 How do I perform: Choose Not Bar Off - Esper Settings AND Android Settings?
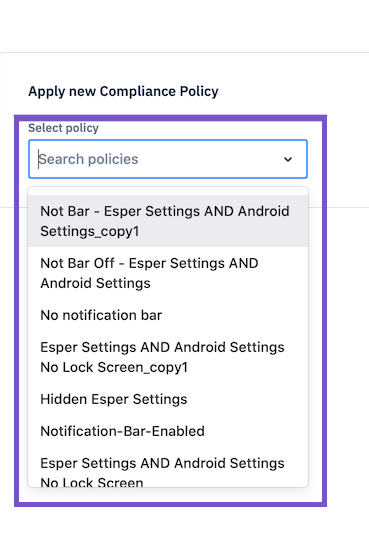pyautogui.click(x=168, y=273)
